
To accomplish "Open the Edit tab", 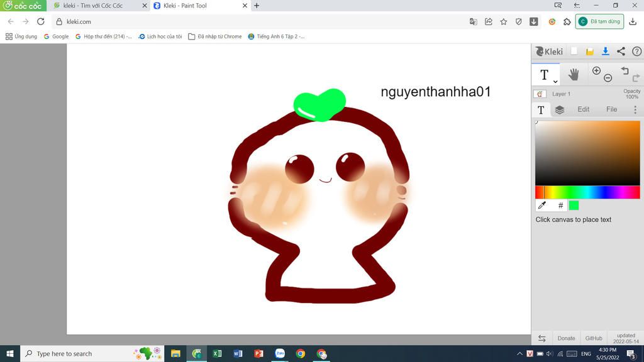I will (583, 109).
